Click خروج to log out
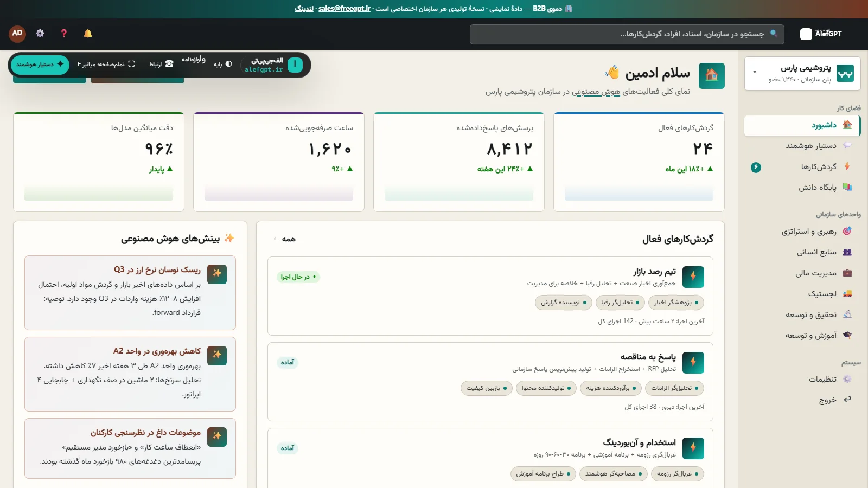 (802, 400)
